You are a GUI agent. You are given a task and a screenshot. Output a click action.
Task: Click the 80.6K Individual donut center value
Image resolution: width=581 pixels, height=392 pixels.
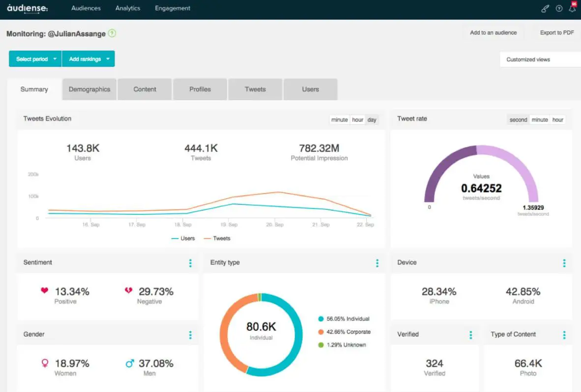[x=261, y=327]
